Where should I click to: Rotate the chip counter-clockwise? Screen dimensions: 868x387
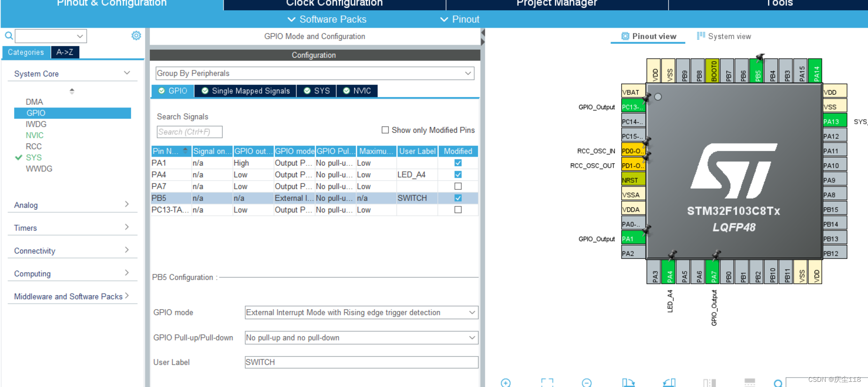(669, 383)
